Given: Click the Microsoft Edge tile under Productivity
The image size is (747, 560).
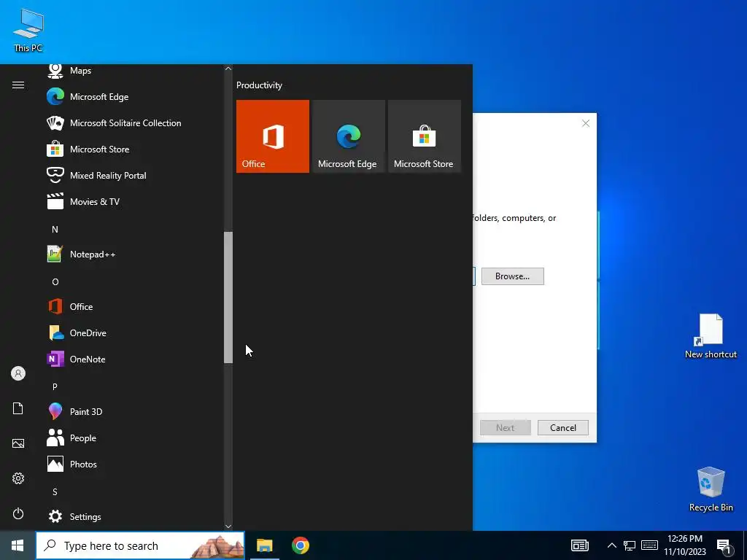Looking at the screenshot, I should click(x=349, y=136).
